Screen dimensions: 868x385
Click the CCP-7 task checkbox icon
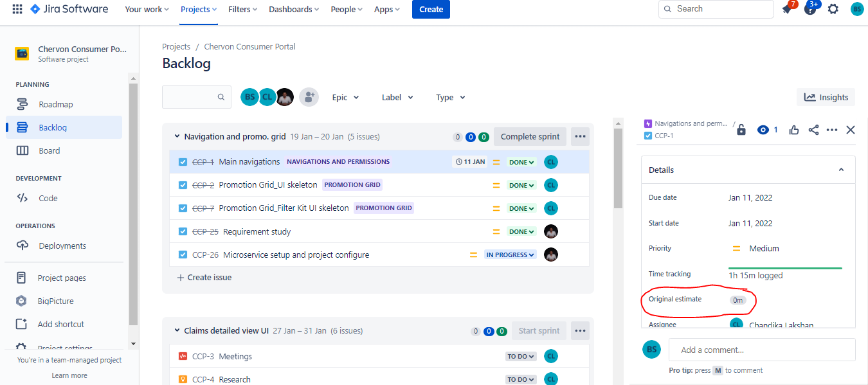[183, 208]
